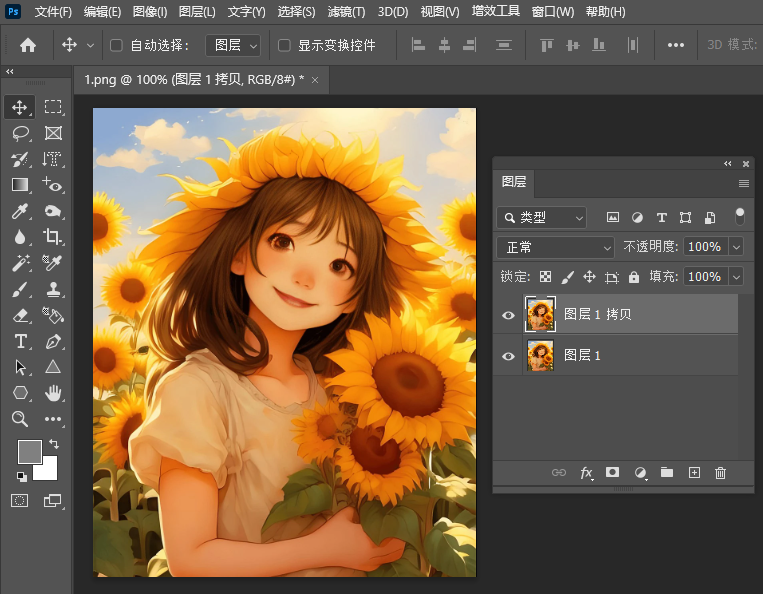Hide the 图层 1 拷贝 layer

click(508, 315)
